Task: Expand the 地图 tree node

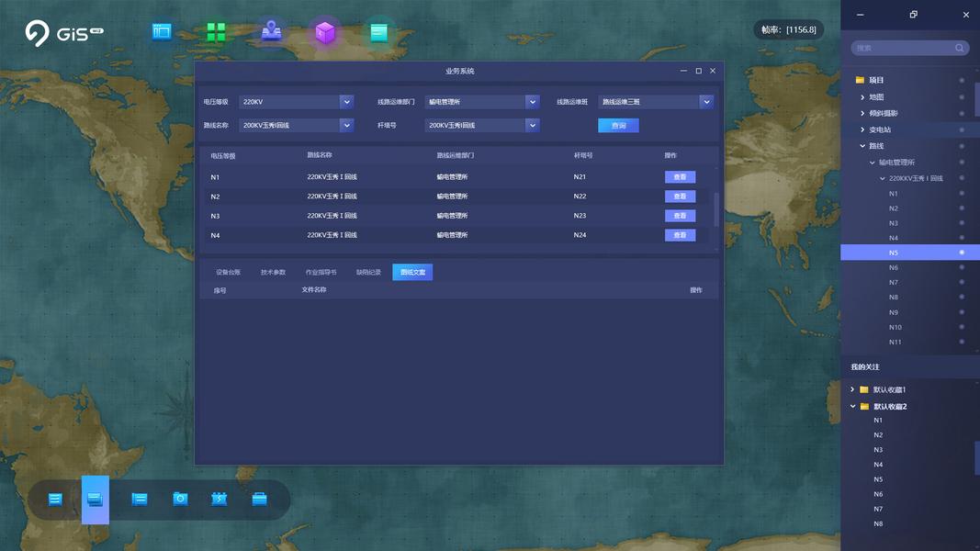Action: [x=862, y=97]
